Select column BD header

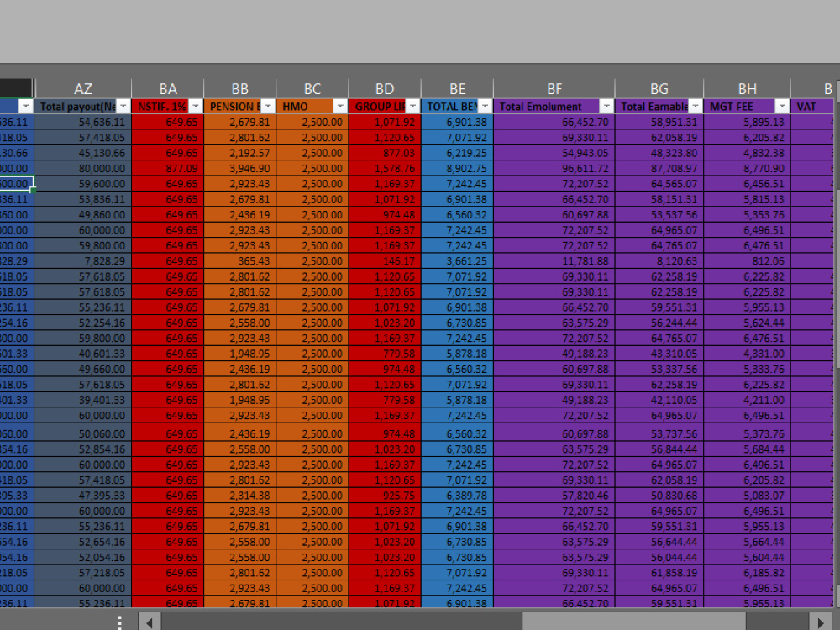click(385, 88)
